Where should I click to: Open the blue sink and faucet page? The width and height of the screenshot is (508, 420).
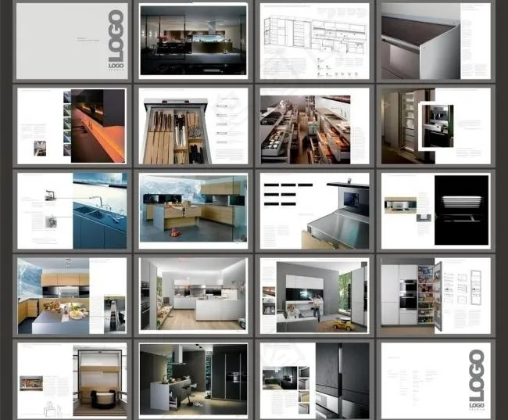click(71, 211)
